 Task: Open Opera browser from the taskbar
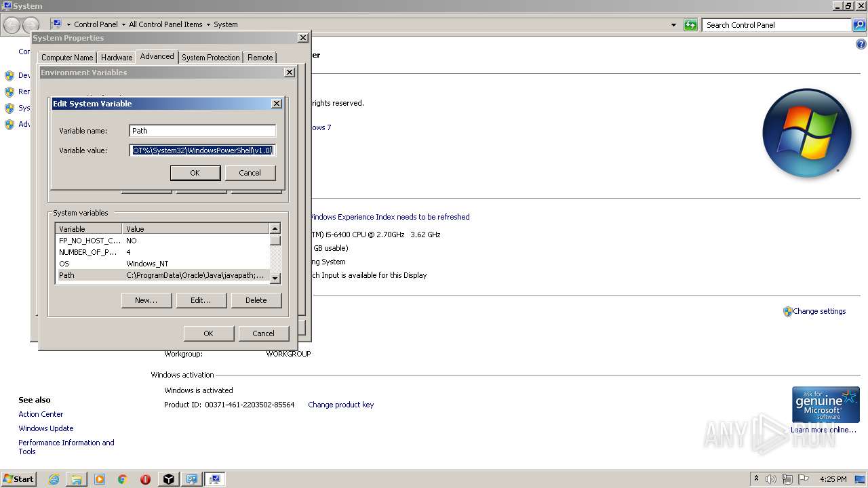coord(145,479)
